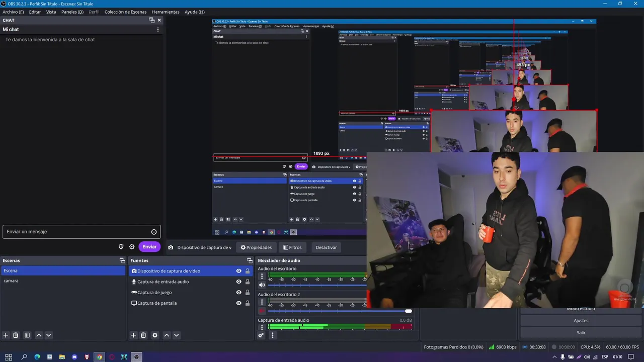Adjust Audio del escritorio volume slider
This screenshot has height=362, width=644.
[317, 285]
